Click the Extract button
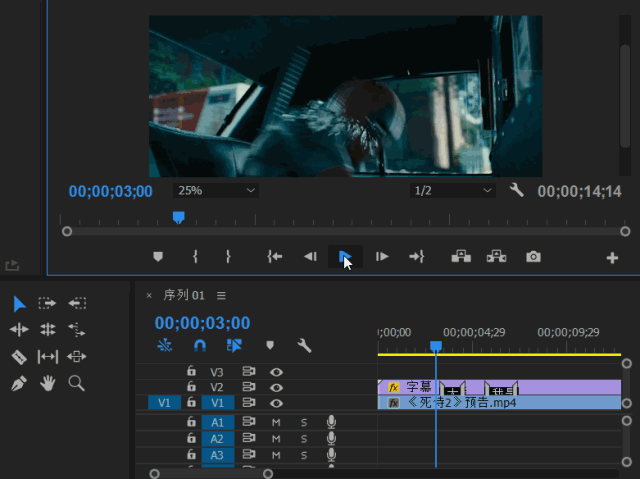This screenshot has width=640, height=479. (x=497, y=257)
